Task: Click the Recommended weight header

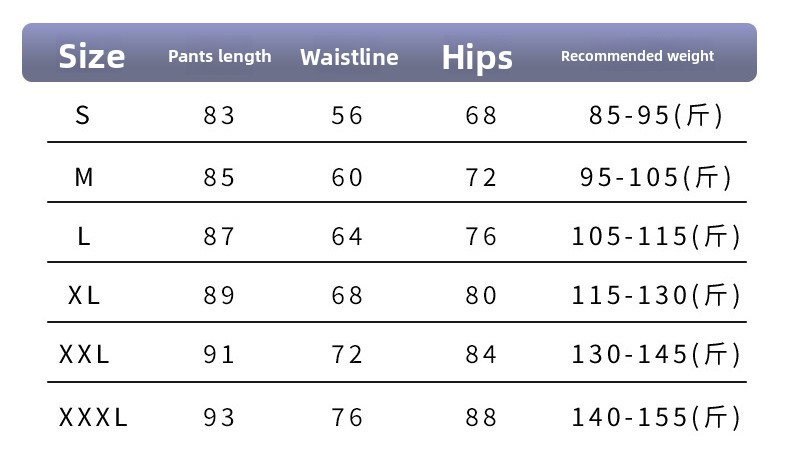Action: tap(637, 56)
